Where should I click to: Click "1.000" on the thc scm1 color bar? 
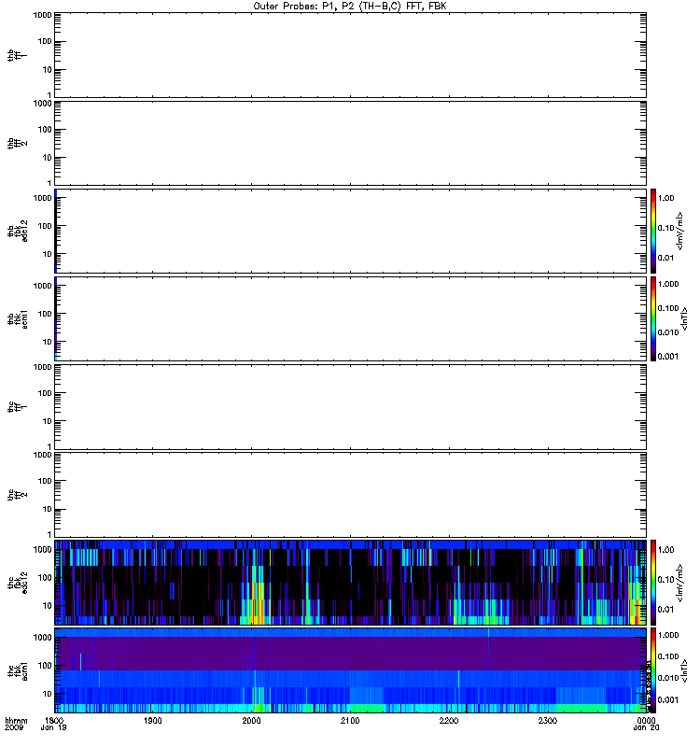[x=668, y=635]
